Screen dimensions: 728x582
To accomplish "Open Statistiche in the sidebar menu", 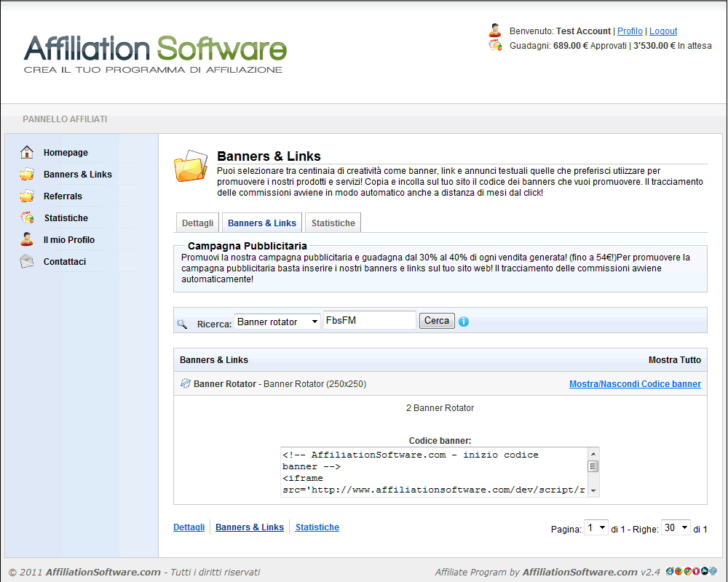I will pos(66,218).
